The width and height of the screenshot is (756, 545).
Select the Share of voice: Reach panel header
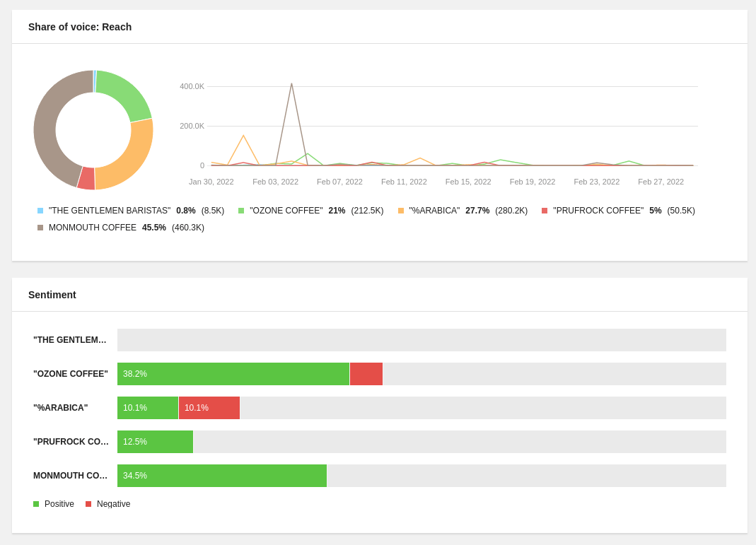coord(80,27)
